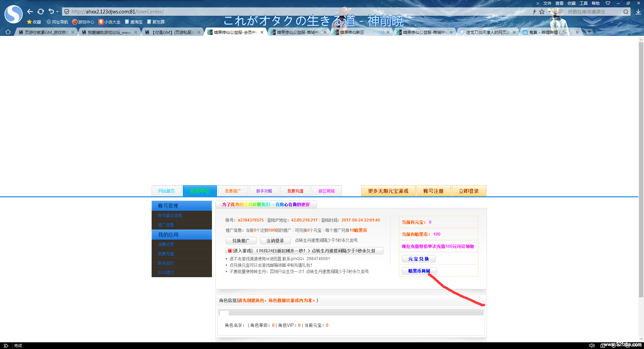The width and height of the screenshot is (644, 349).
Task: Click the undo closed tab icon
Action: tap(51, 11)
